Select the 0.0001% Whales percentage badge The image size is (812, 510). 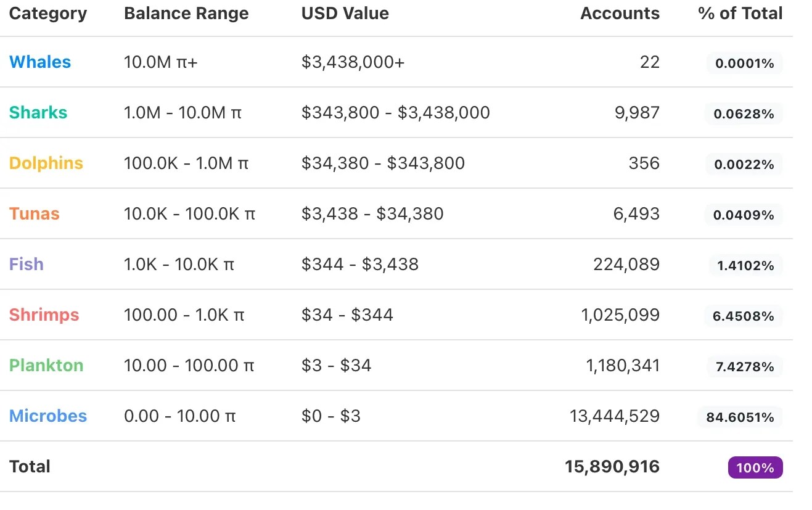[744, 64]
